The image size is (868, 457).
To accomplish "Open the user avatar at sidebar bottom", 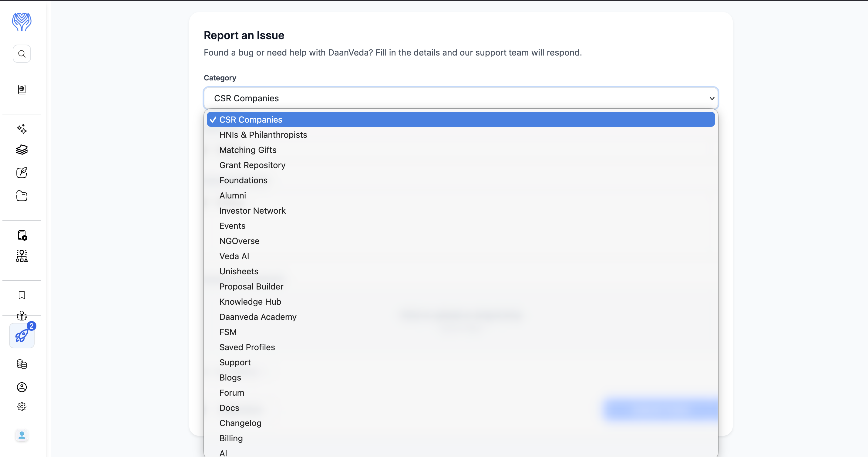I will pyautogui.click(x=22, y=435).
